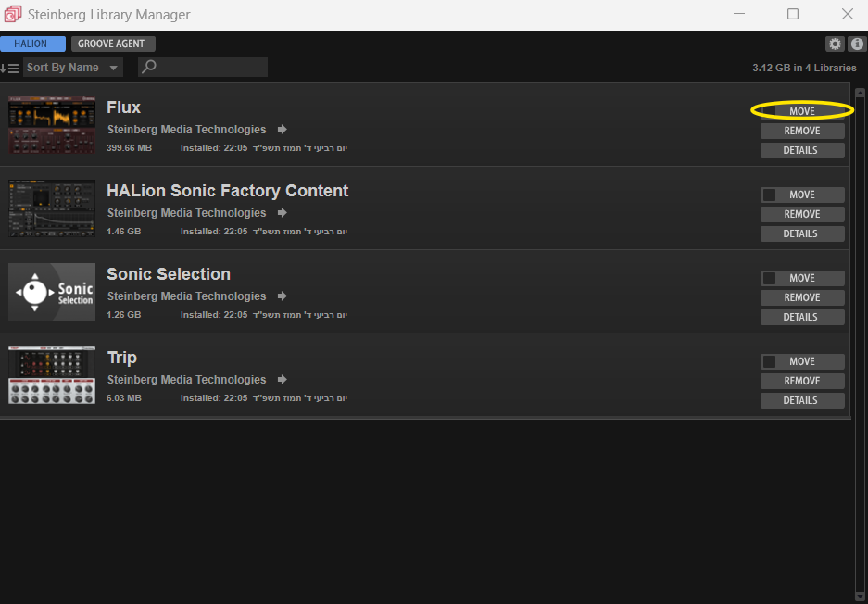Click the Installed date text for Trip
The width and height of the screenshot is (868, 604).
263,398
